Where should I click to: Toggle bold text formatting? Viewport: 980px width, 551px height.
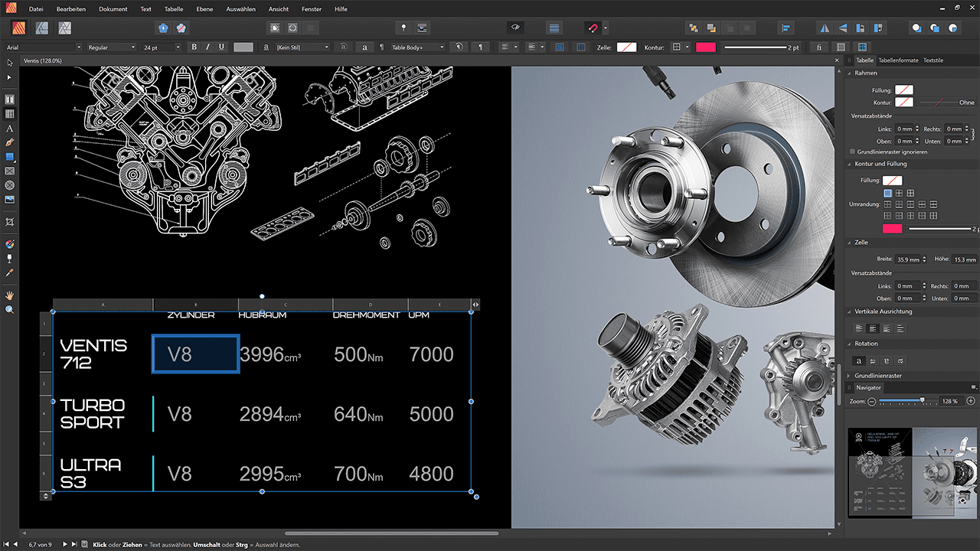click(194, 47)
